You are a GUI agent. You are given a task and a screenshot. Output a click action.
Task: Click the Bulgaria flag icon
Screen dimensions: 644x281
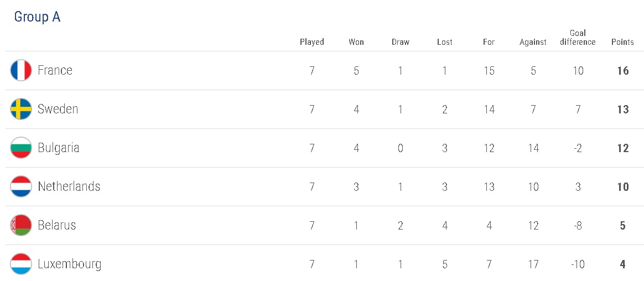(21, 148)
